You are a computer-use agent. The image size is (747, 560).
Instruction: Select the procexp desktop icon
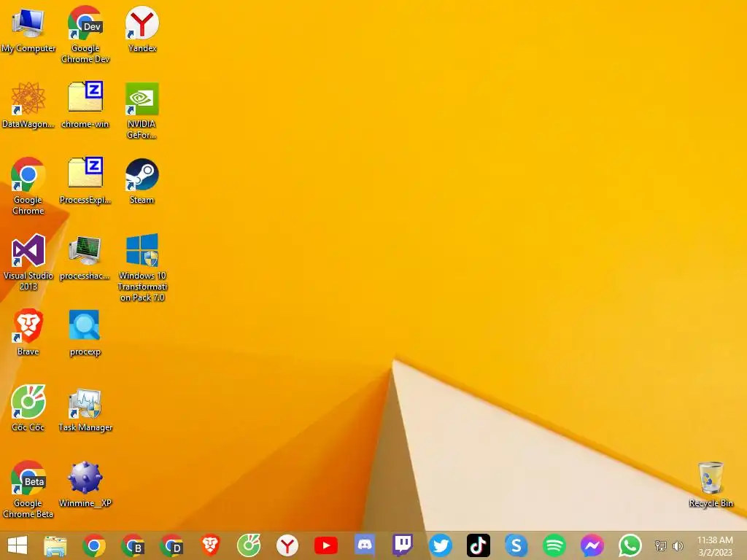pyautogui.click(x=85, y=332)
